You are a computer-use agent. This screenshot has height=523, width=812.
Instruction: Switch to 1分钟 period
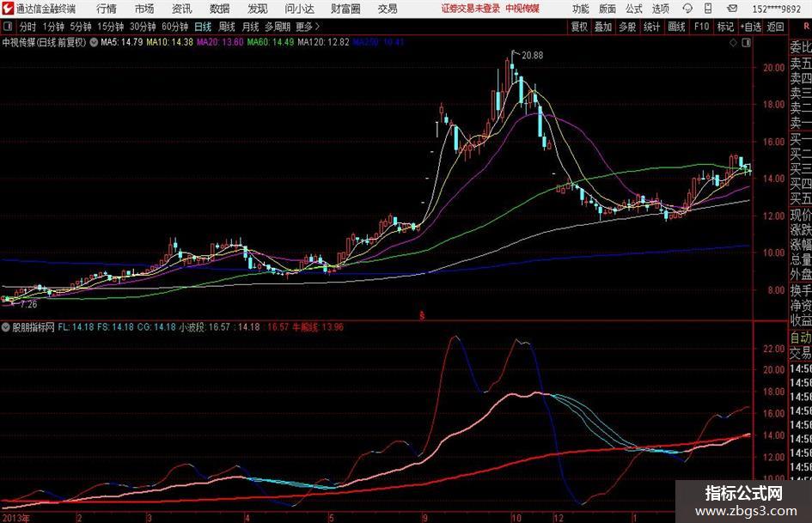click(x=53, y=27)
